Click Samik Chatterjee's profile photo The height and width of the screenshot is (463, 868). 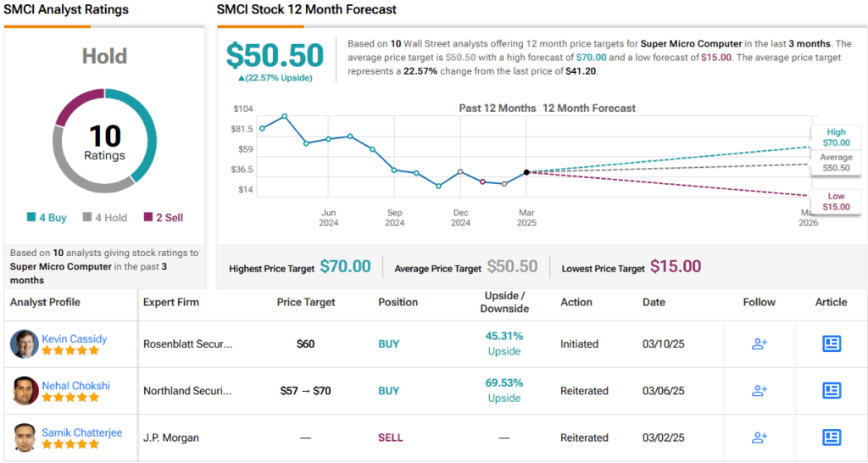click(x=25, y=438)
